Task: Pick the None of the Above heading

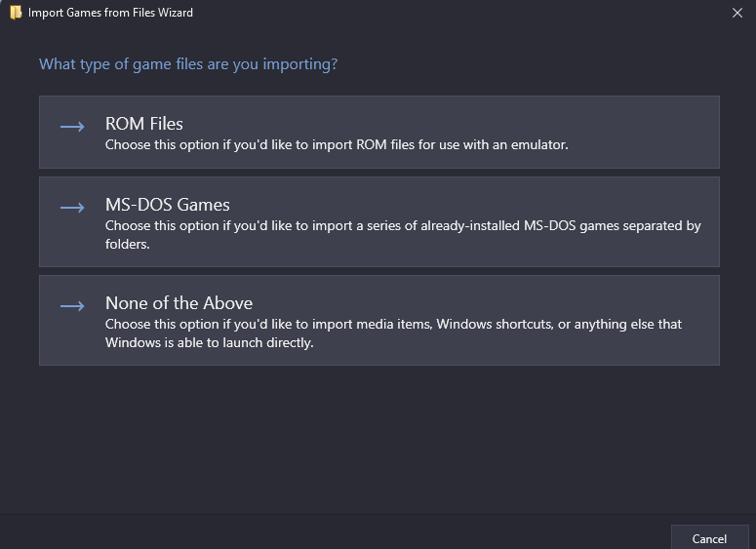Action: coord(179,303)
